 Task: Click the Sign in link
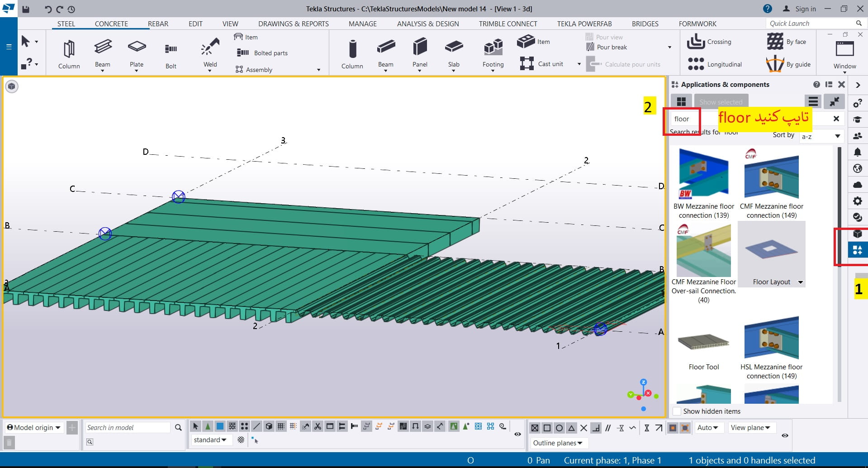coord(805,9)
